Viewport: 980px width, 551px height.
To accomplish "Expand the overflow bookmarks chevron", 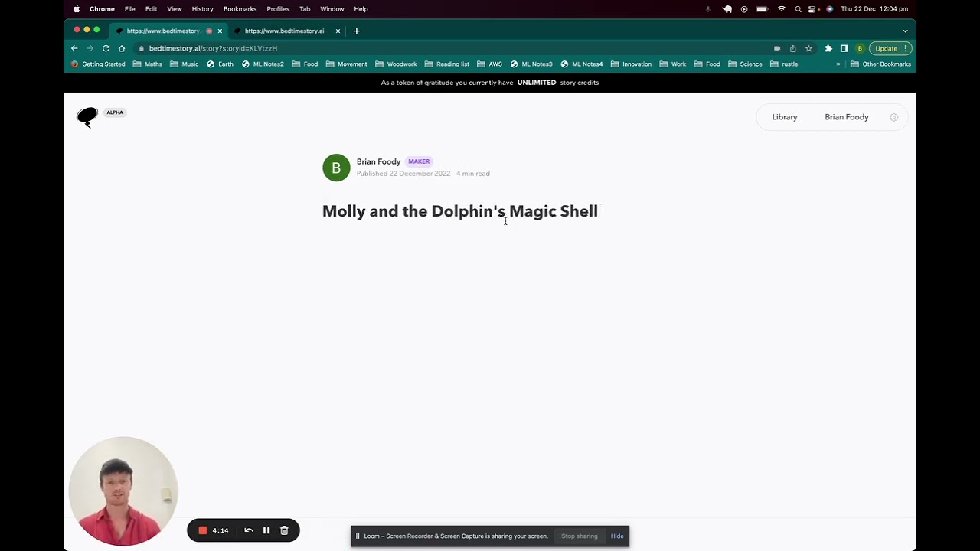I will 838,64.
